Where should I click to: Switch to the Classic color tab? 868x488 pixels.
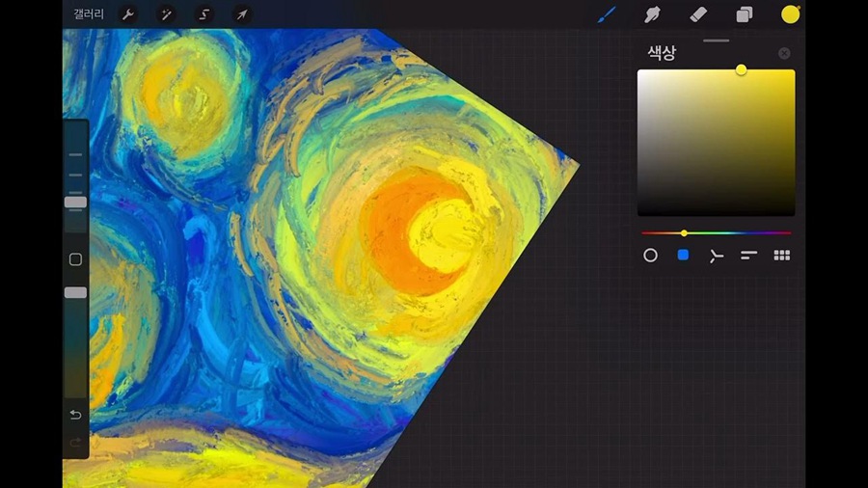tap(683, 256)
